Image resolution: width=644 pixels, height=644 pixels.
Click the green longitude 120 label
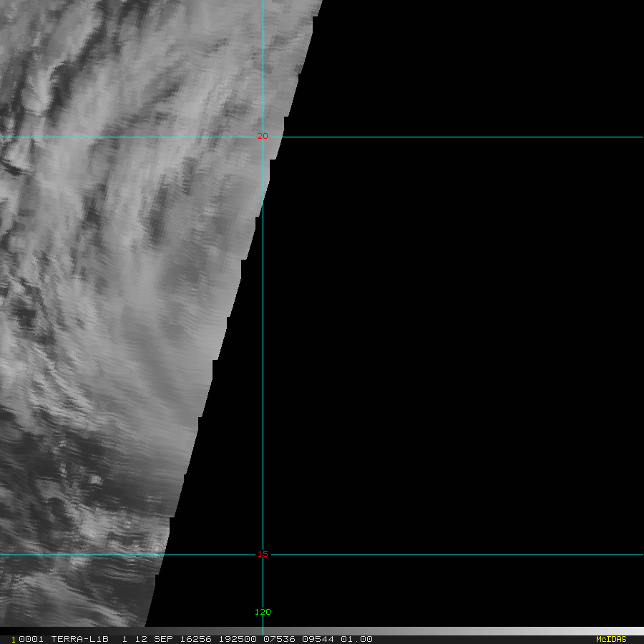pyautogui.click(x=263, y=612)
